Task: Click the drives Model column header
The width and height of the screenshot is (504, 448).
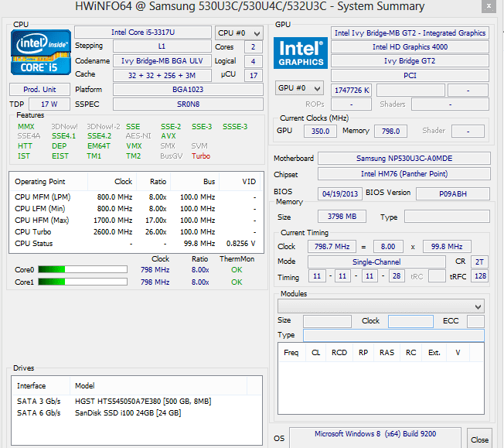Action: click(158, 385)
